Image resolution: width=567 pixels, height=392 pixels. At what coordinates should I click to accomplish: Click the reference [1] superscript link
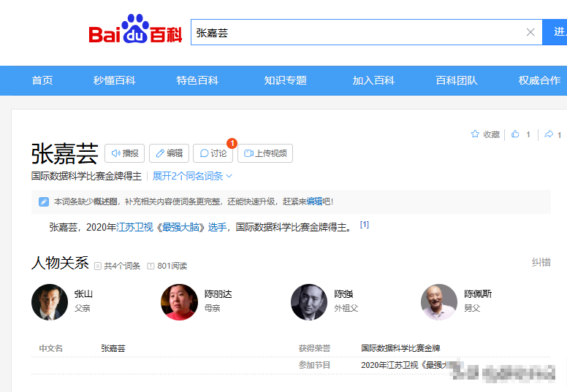pyautogui.click(x=365, y=225)
